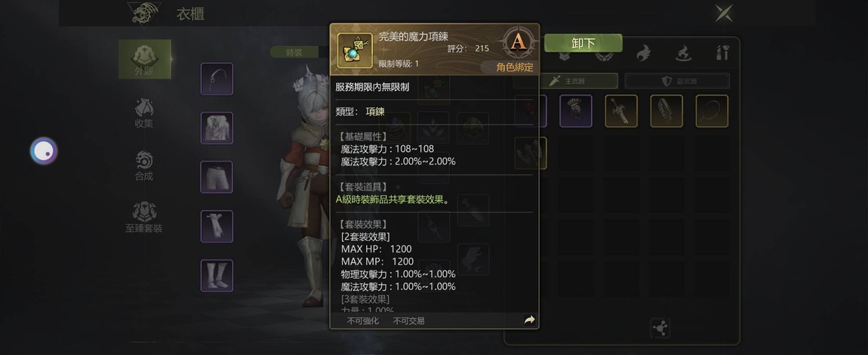Screen dimensions: 868x355
Task: Select the 時裝 costume toggle tab
Action: point(294,52)
